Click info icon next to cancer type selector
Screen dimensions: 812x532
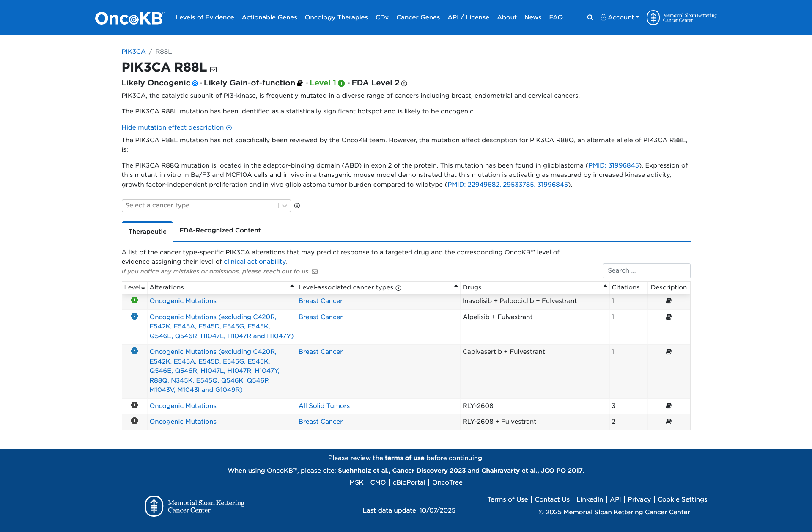[x=297, y=206]
